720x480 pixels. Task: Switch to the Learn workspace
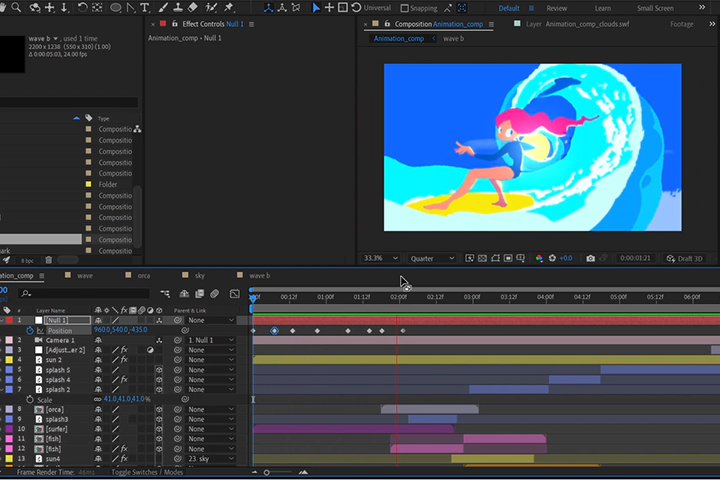603,8
